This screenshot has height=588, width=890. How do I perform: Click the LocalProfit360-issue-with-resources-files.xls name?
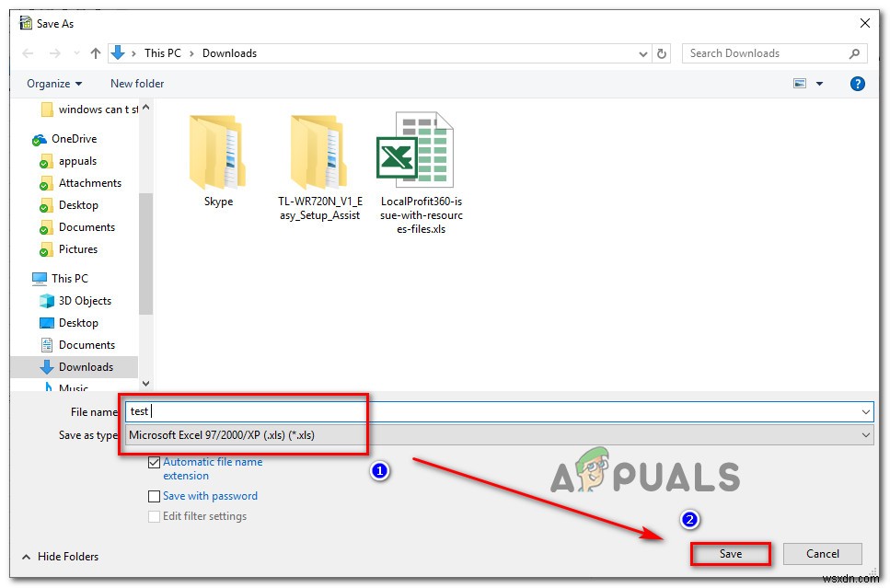click(422, 215)
